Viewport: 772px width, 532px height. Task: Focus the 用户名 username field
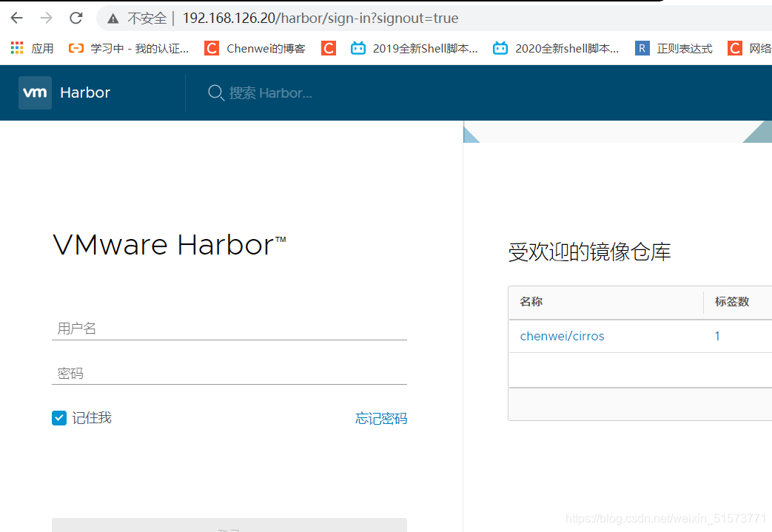229,329
